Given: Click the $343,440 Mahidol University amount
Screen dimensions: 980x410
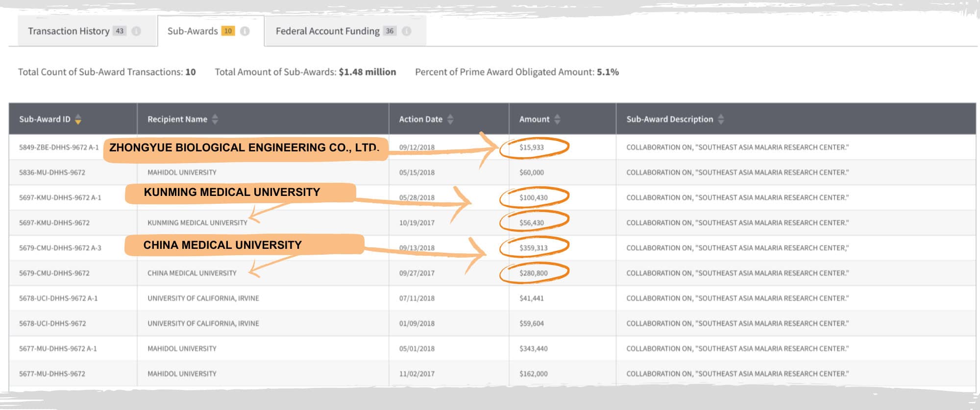Looking at the screenshot, I should 534,348.
